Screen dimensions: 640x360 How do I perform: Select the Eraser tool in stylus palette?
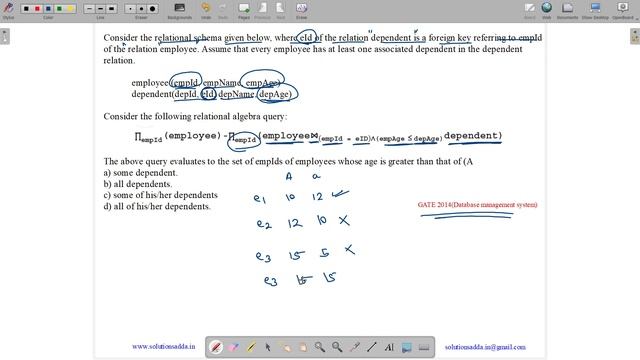coord(233,347)
